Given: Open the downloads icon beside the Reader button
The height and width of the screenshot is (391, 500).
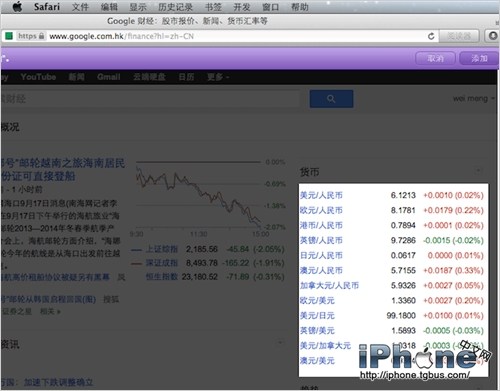Looking at the screenshot, I should pyautogui.click(x=492, y=36).
